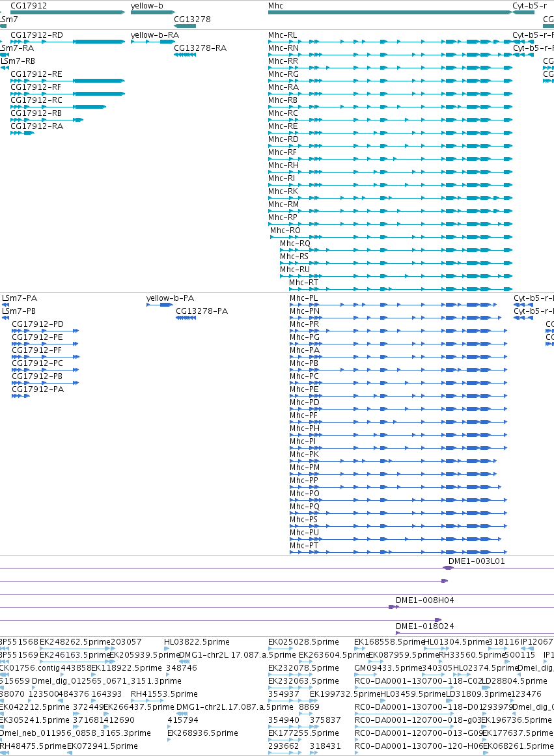This screenshot has height=756, width=554.
Task: Click transcript CG17912-RC
Action: tap(36, 100)
